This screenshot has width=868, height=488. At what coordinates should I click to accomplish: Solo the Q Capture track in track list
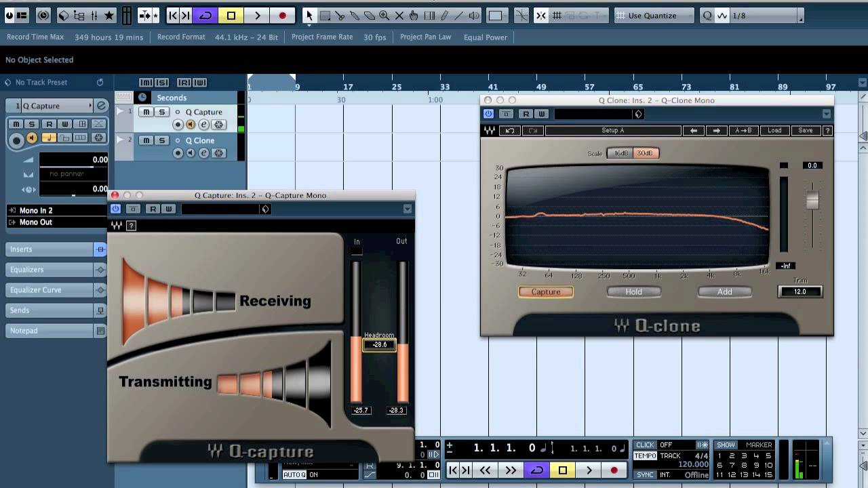coord(161,112)
